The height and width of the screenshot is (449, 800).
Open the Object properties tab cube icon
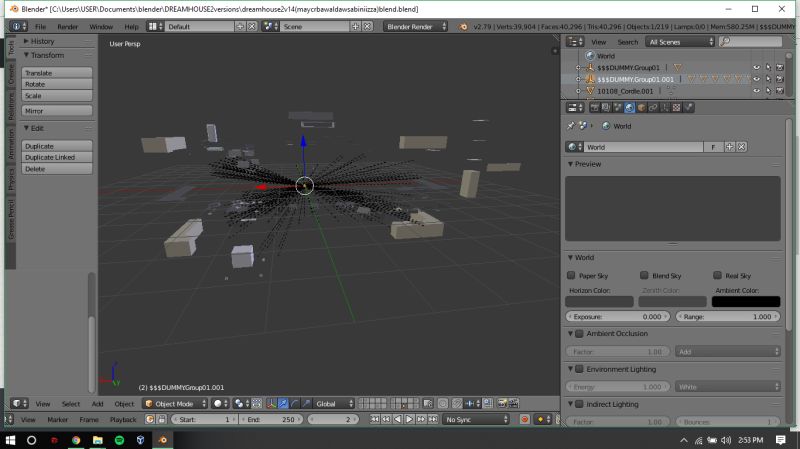click(641, 107)
